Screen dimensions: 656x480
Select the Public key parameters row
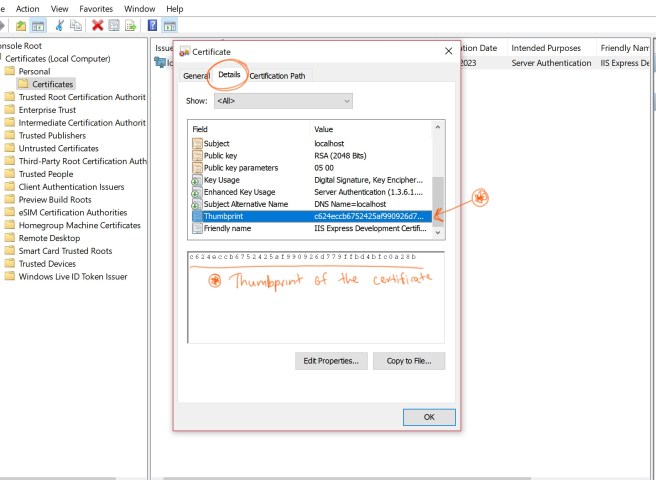coord(311,168)
